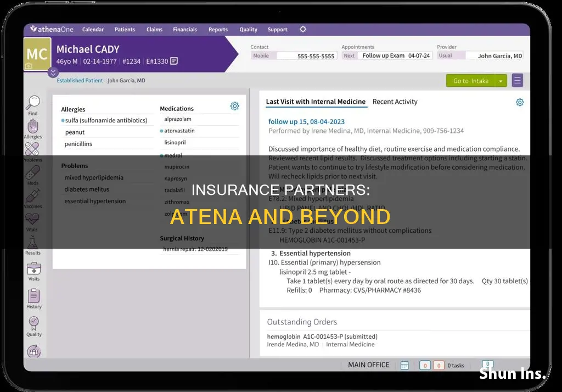Open the follow up 15, 08-04-2023 link
Screen dimensions: 562x392
coord(306,121)
